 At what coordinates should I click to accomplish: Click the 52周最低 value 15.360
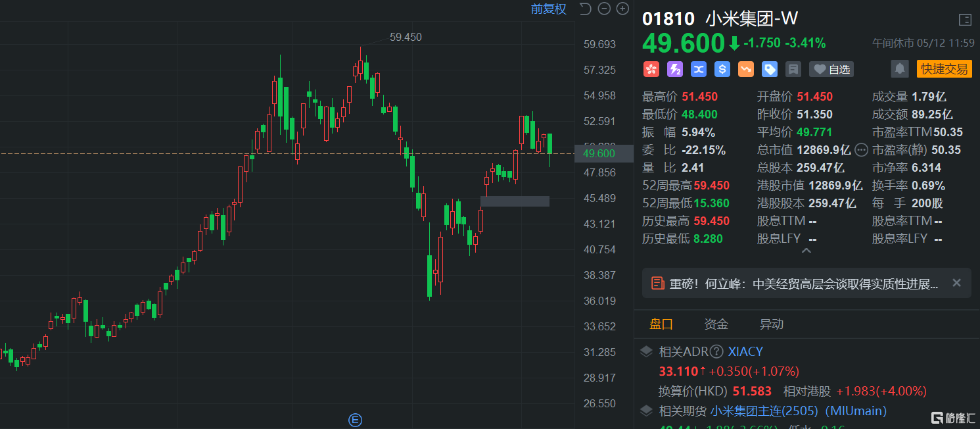coord(711,203)
